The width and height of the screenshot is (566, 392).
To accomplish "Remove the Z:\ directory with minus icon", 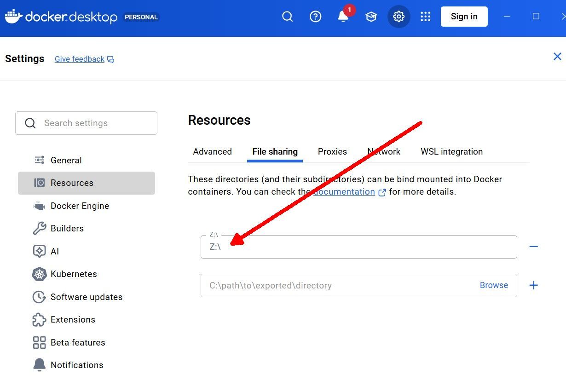I will pyautogui.click(x=533, y=247).
